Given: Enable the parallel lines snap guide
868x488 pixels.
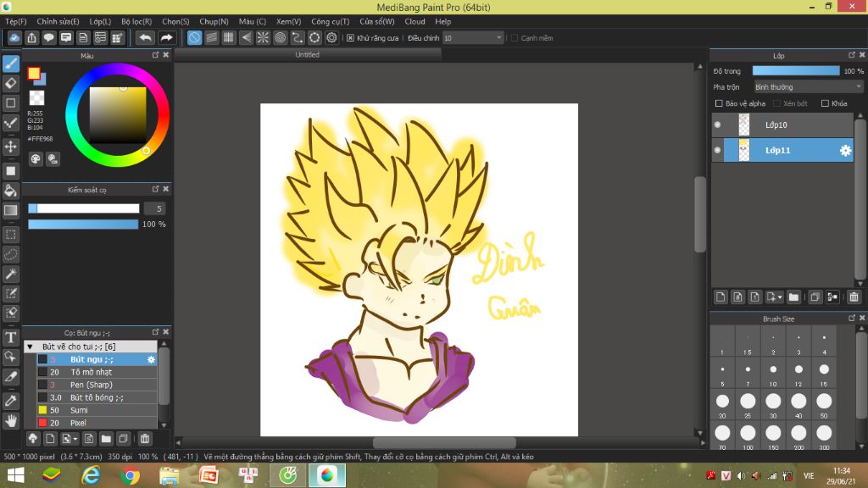Looking at the screenshot, I should pyautogui.click(x=211, y=37).
